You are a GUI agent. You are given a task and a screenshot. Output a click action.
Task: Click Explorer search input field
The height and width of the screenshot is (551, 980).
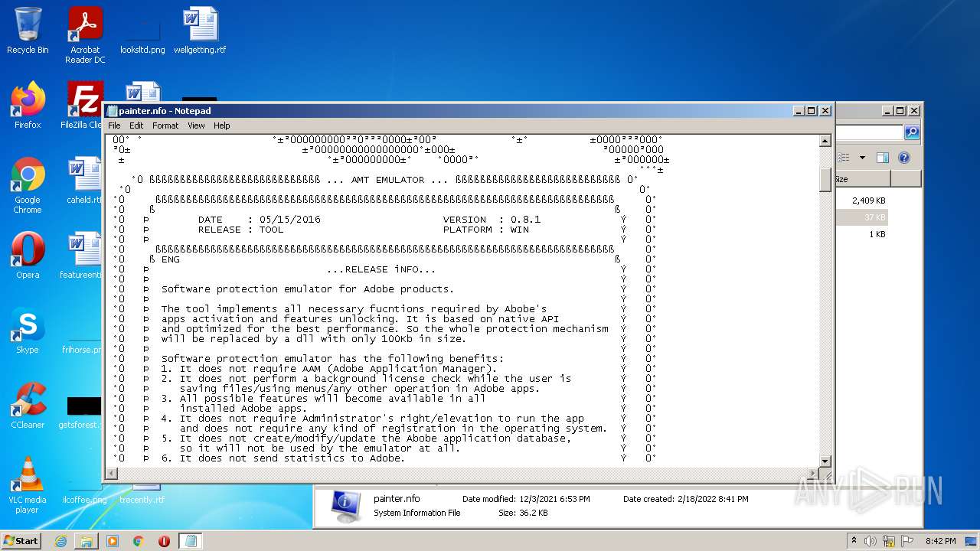870,132
